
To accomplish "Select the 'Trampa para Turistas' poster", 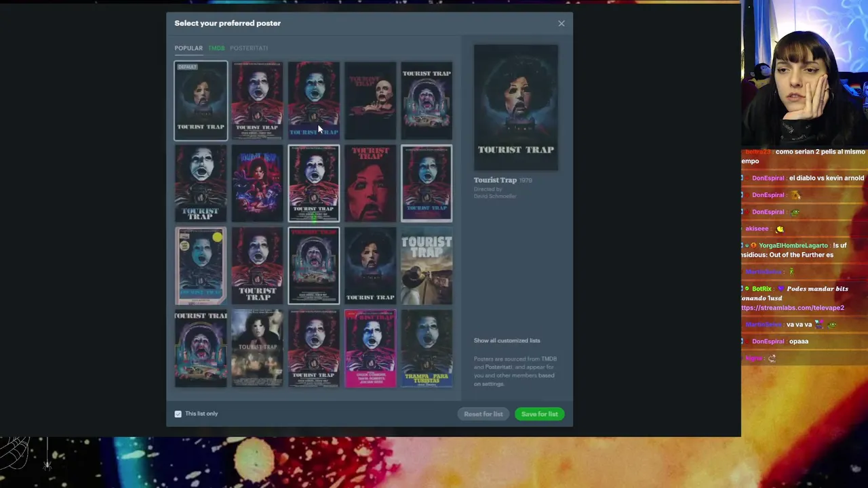I will [427, 348].
